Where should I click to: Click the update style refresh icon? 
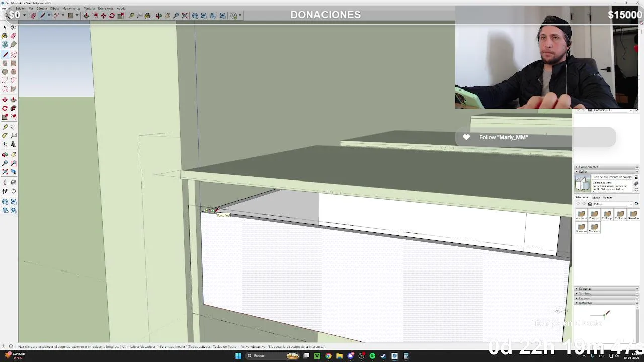tap(636, 190)
